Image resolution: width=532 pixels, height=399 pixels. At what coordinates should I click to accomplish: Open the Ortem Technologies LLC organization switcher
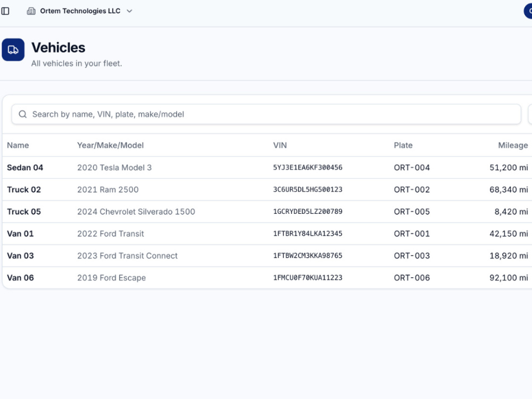point(80,11)
